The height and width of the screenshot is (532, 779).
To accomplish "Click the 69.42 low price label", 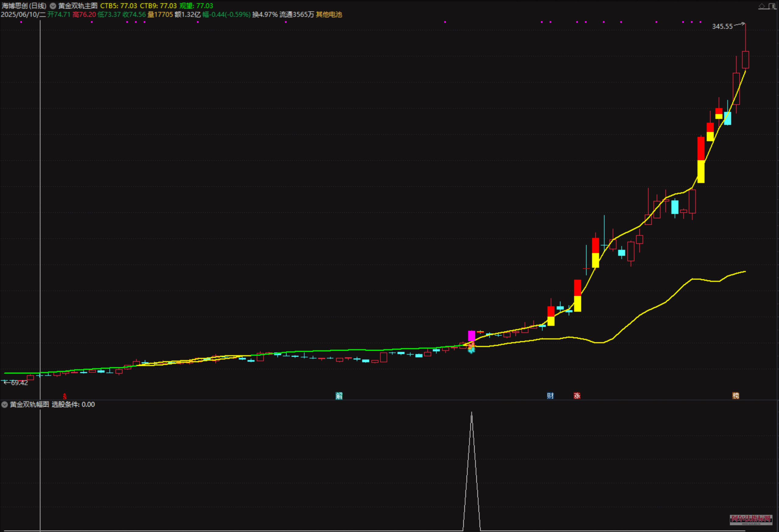I will click(19, 383).
